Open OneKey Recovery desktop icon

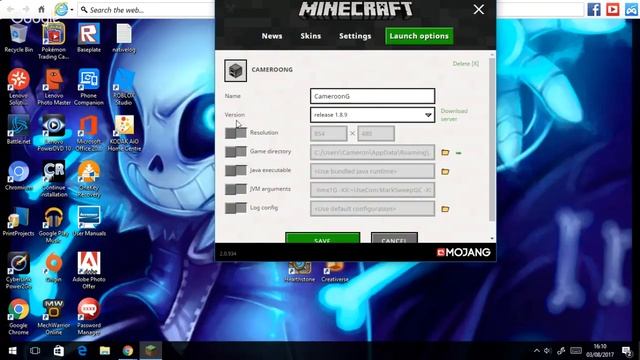click(89, 179)
